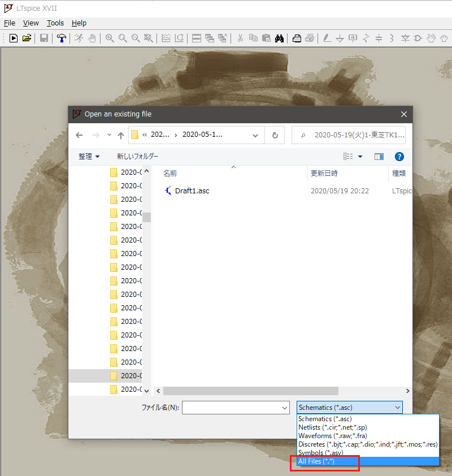Click the blue help question icon
The width and height of the screenshot is (452, 476).
pyautogui.click(x=399, y=157)
